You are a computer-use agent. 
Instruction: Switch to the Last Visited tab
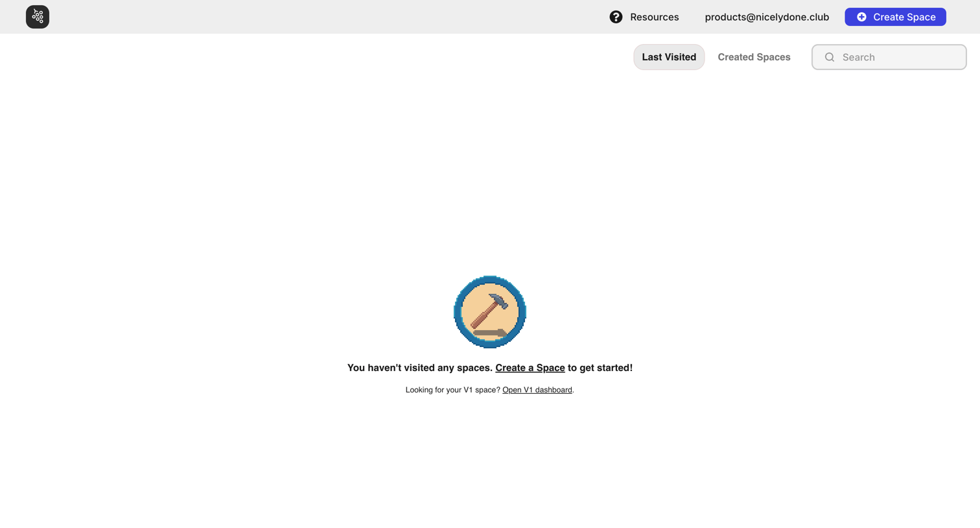click(x=669, y=57)
